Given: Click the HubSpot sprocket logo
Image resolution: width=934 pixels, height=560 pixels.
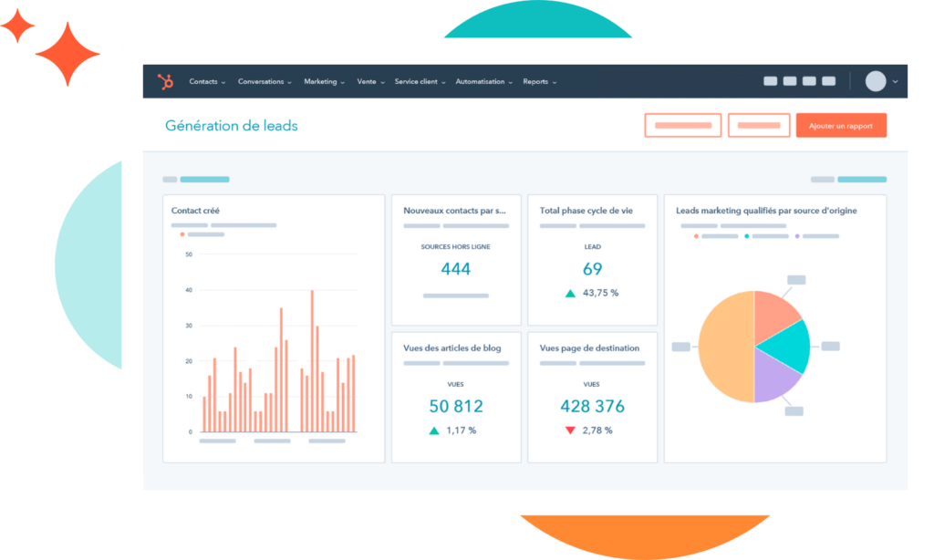Looking at the screenshot, I should [x=166, y=81].
